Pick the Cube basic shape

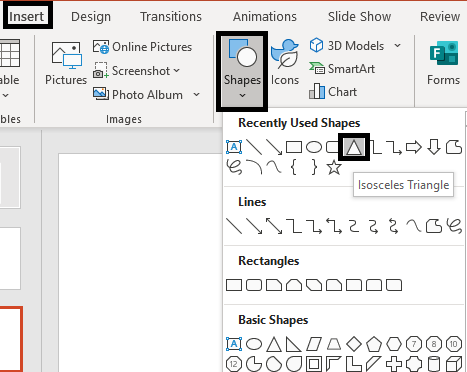pos(454,364)
